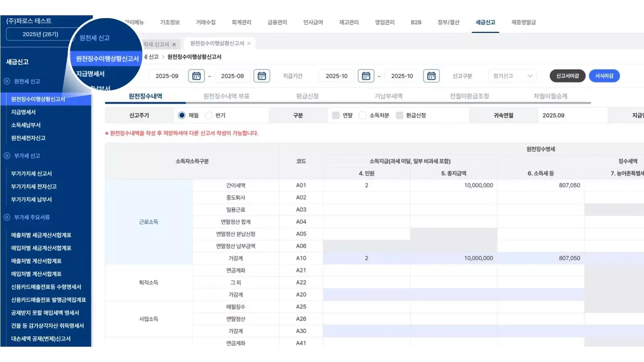Check the 소득처분 checkbox
Image resolution: width=644 pixels, height=362 pixels.
click(363, 115)
